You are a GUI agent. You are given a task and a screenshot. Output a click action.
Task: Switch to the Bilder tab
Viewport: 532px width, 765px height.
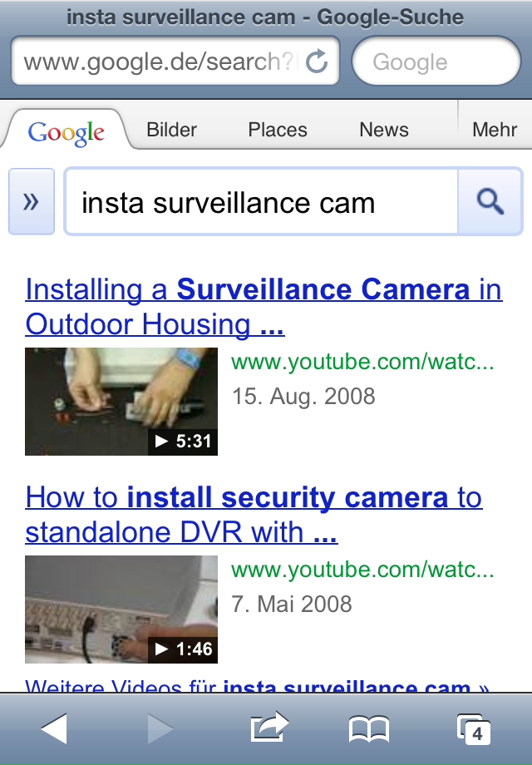tap(171, 130)
